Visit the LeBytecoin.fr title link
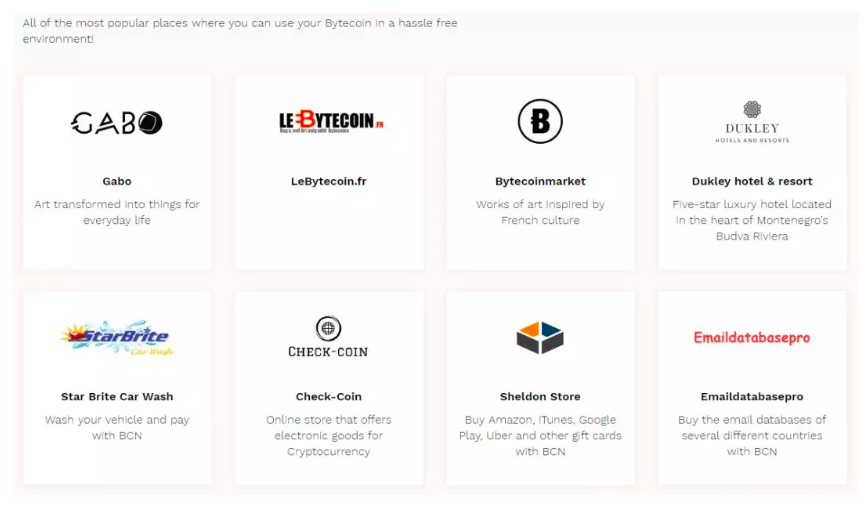The width and height of the screenshot is (868, 508). pyautogui.click(x=329, y=182)
